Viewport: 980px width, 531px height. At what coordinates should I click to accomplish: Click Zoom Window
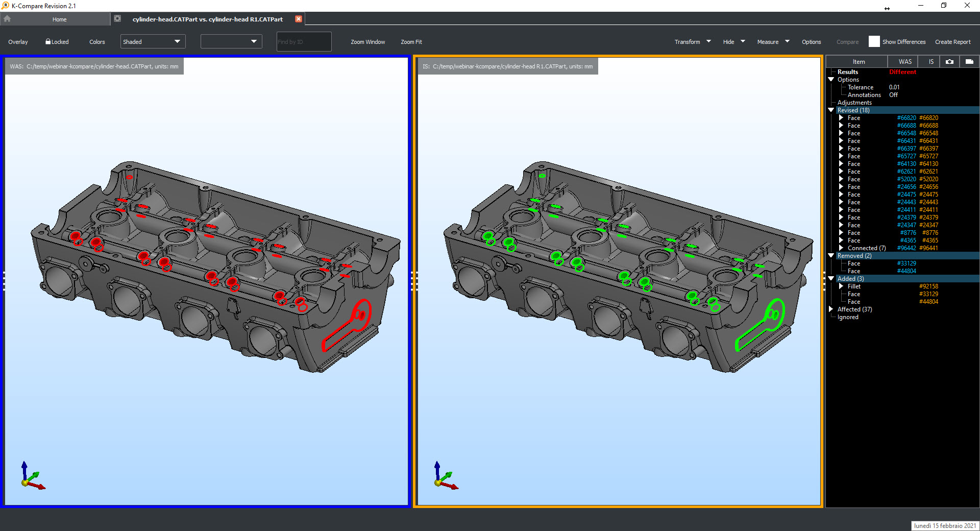367,42
